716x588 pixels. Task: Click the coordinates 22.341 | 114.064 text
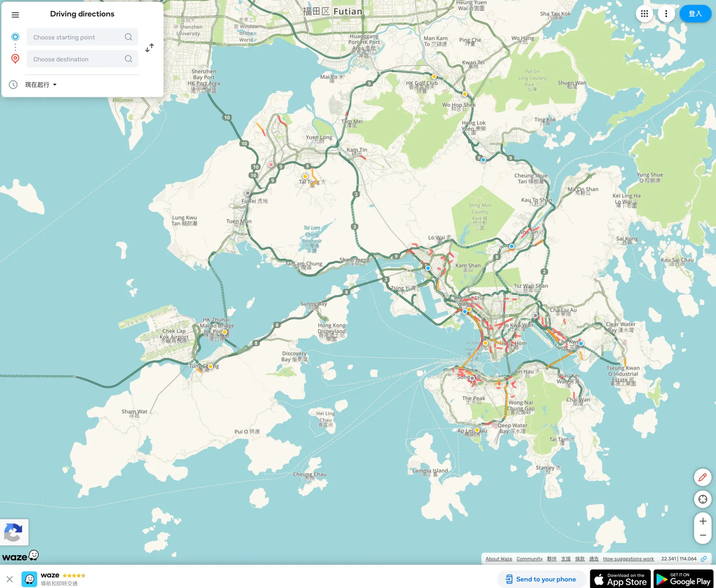pos(679,559)
